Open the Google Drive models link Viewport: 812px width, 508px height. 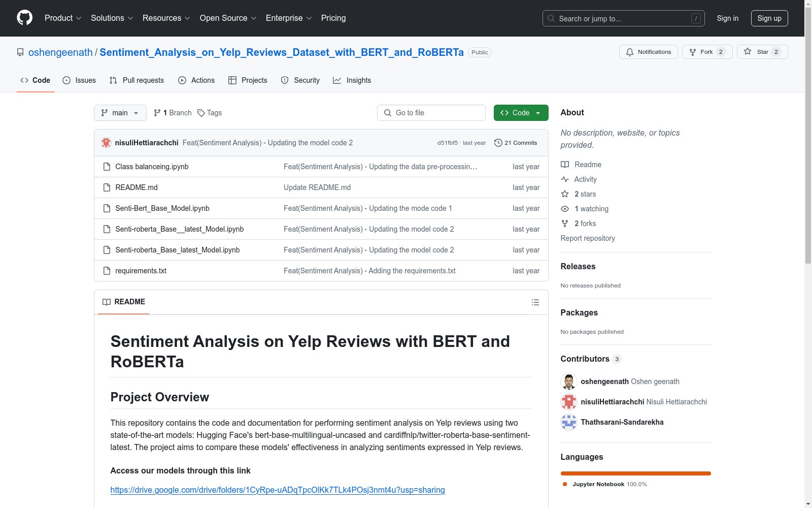278,490
